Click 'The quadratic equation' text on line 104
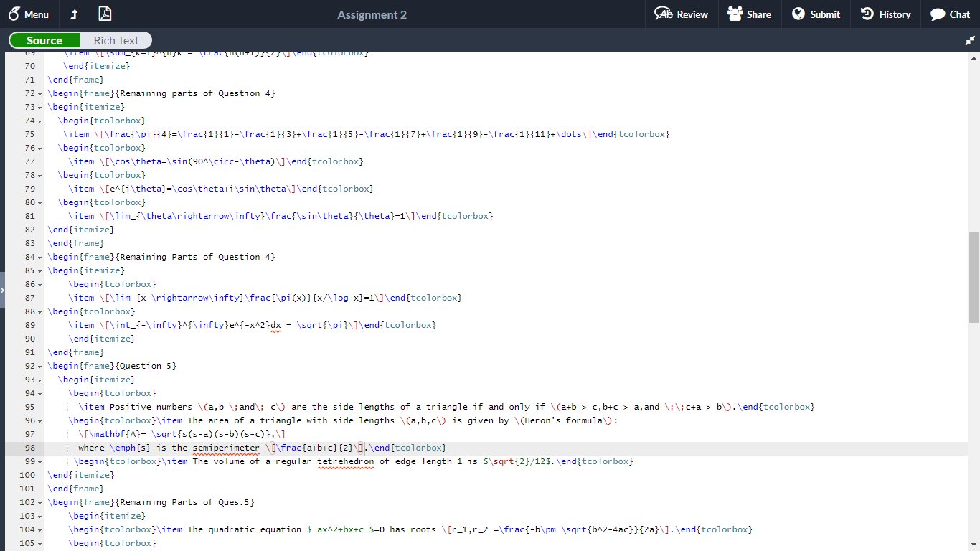Image resolution: width=980 pixels, height=551 pixels. [245, 529]
